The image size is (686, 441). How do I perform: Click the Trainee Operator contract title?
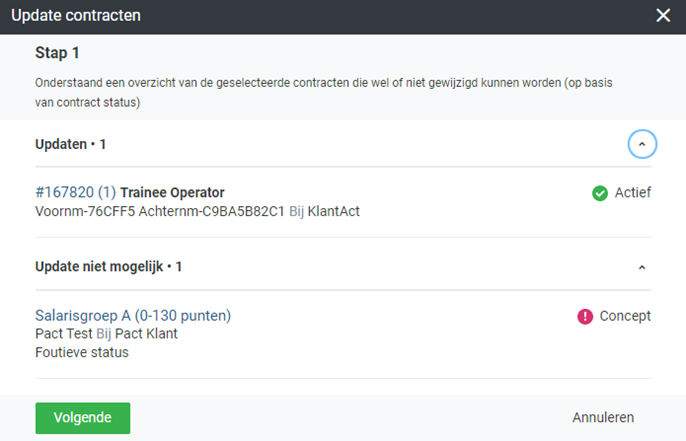(172, 192)
